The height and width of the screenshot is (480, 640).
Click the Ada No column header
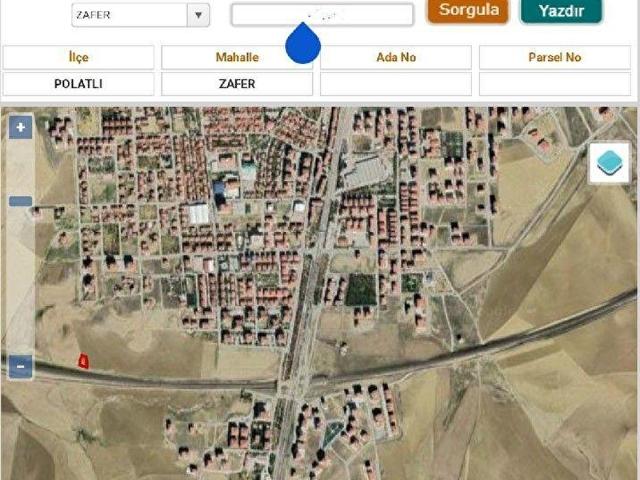tap(396, 57)
